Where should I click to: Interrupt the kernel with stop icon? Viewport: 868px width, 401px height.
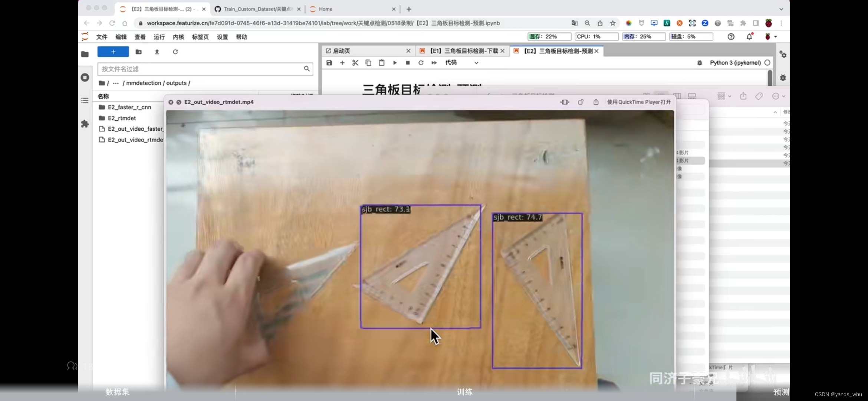point(408,63)
